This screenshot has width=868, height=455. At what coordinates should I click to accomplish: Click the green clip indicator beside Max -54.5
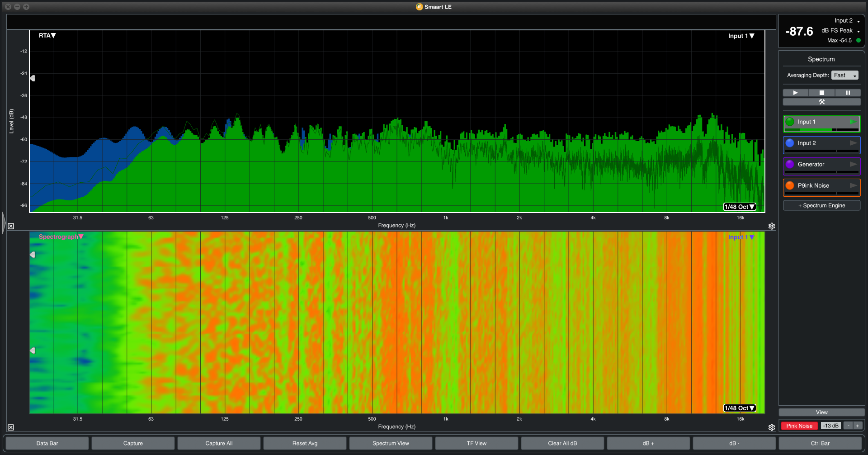coord(859,40)
